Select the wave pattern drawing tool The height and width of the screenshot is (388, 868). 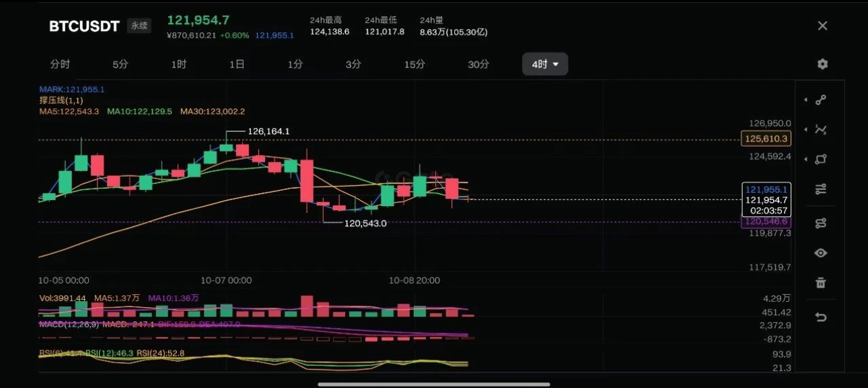pyautogui.click(x=821, y=130)
